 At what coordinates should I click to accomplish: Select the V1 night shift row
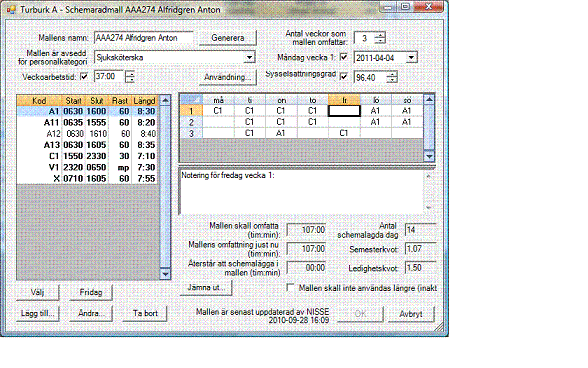pos(88,167)
